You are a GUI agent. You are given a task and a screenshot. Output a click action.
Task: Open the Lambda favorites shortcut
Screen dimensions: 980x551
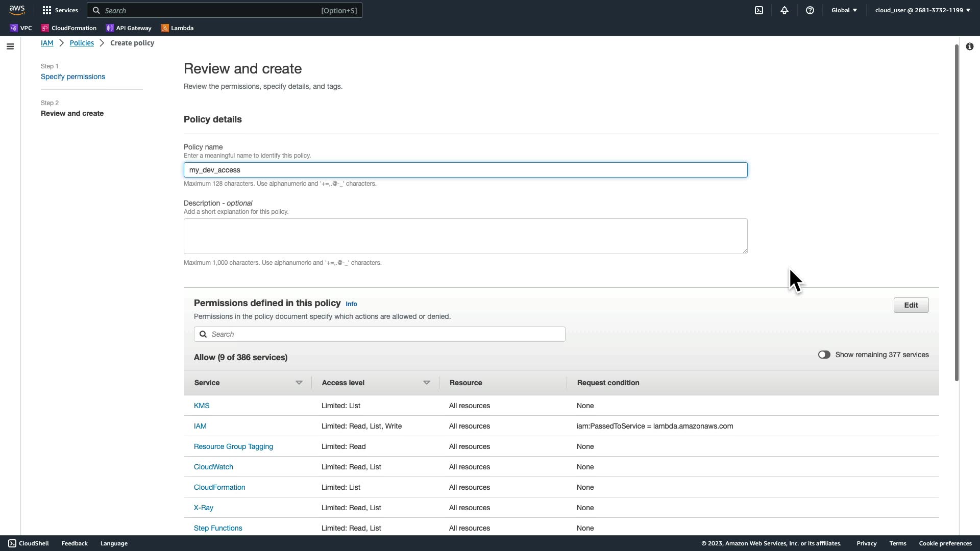[x=177, y=28]
